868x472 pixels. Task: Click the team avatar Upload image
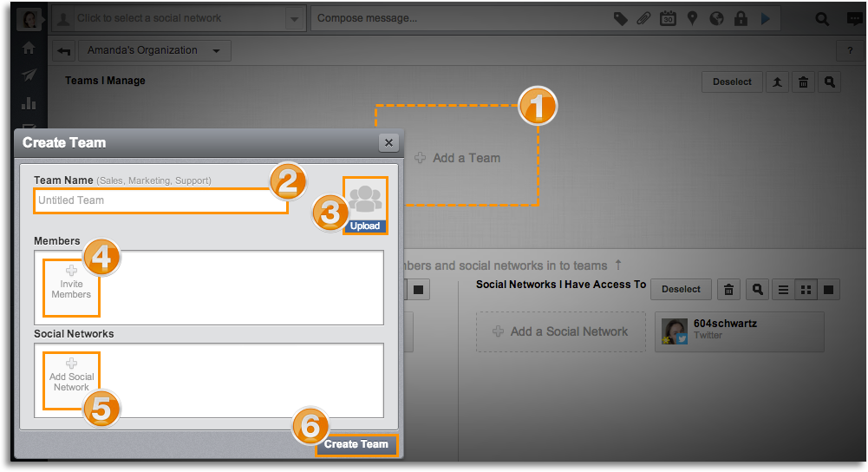click(x=365, y=206)
